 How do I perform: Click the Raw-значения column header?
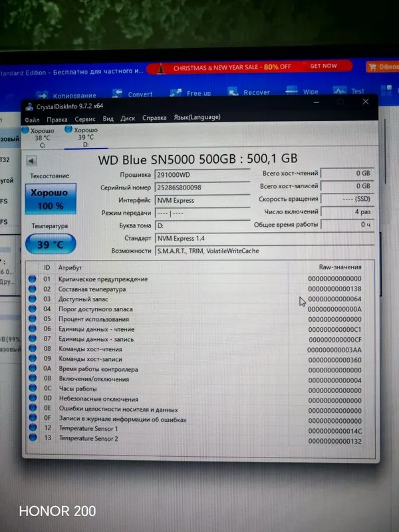[340, 267]
